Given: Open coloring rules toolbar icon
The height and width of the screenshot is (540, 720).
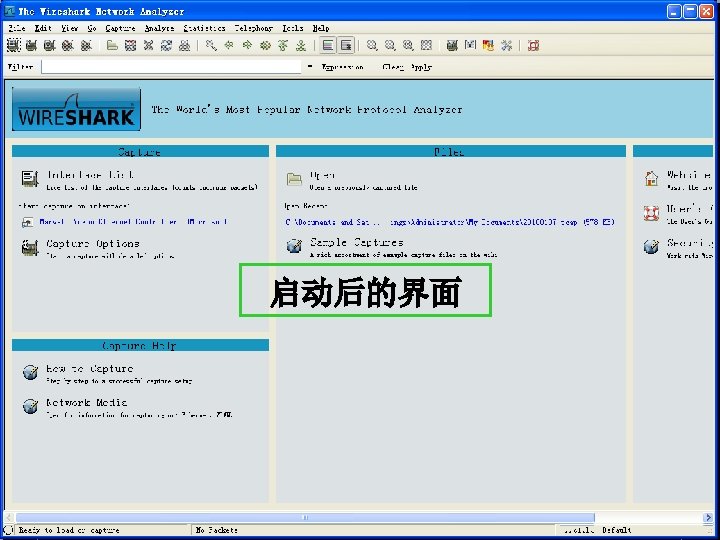Looking at the screenshot, I should click(489, 45).
